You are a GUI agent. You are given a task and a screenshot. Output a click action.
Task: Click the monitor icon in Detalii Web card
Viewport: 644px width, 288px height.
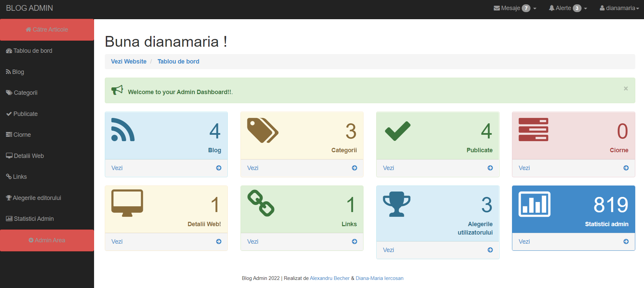tap(127, 203)
